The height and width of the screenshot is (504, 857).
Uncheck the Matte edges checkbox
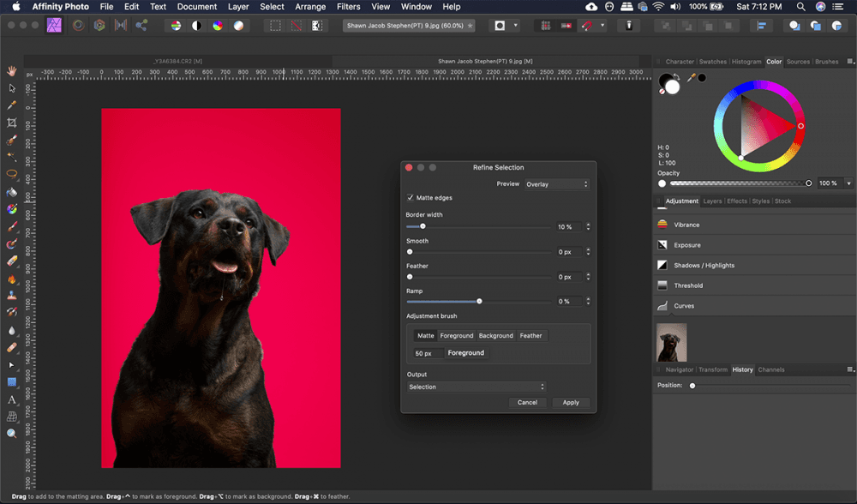pyautogui.click(x=411, y=198)
